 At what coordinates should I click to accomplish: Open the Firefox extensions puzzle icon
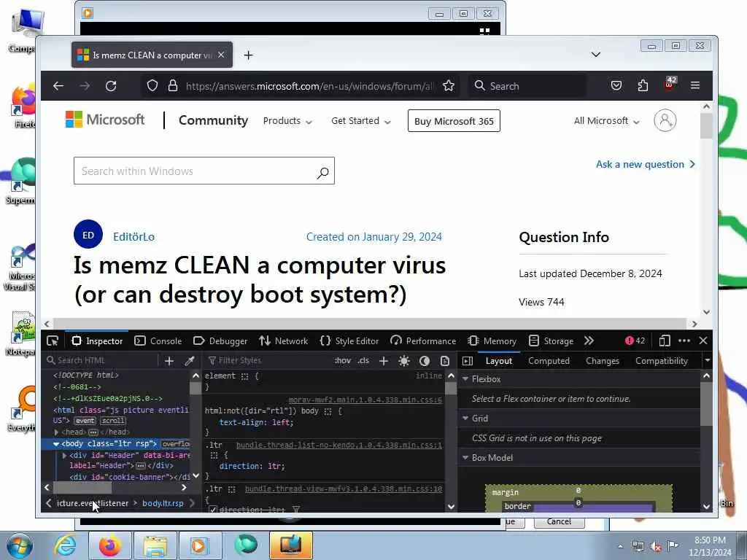click(x=643, y=86)
